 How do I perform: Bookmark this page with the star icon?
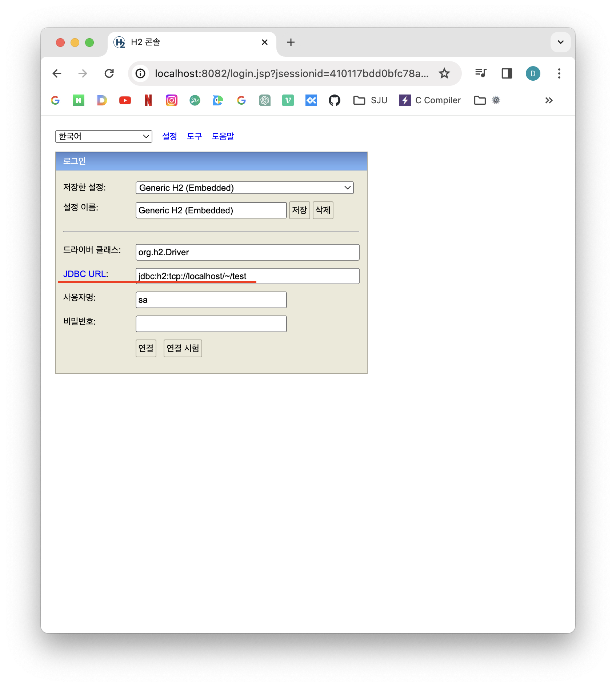[x=444, y=73]
